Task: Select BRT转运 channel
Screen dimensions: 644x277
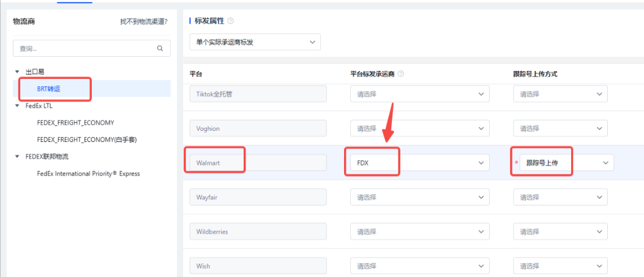Action: coord(48,89)
